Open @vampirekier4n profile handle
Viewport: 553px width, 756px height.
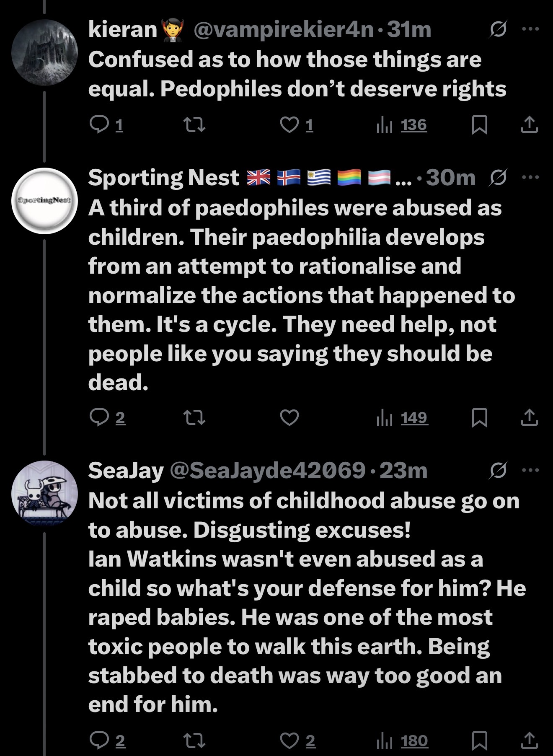click(283, 29)
